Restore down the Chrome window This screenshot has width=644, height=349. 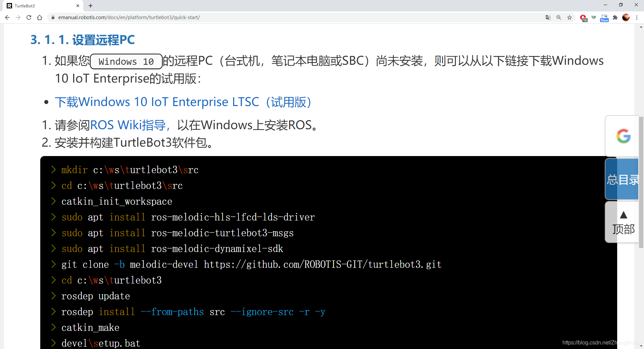621,5
